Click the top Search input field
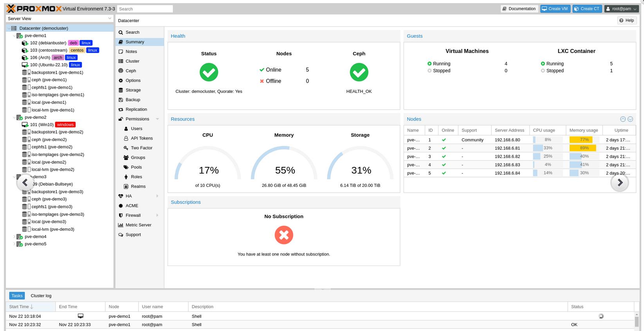The width and height of the screenshot is (644, 331). click(x=145, y=9)
